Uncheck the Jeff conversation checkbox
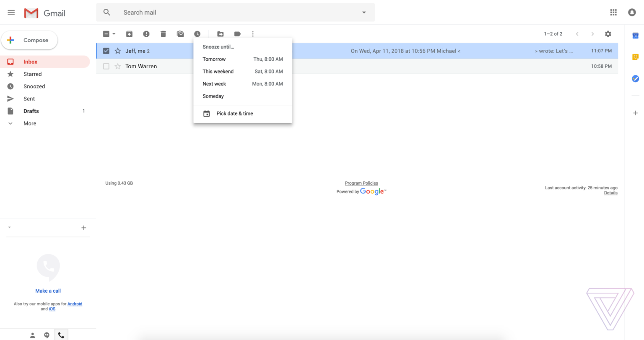 106,51
